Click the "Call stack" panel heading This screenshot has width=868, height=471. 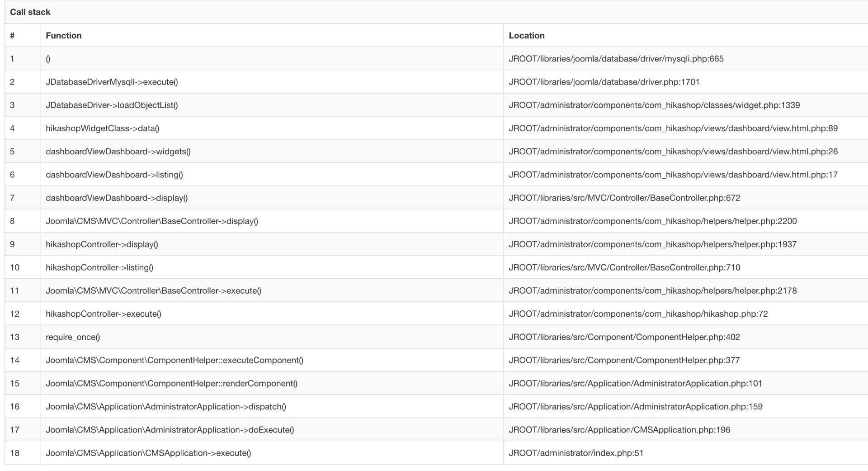click(x=30, y=12)
